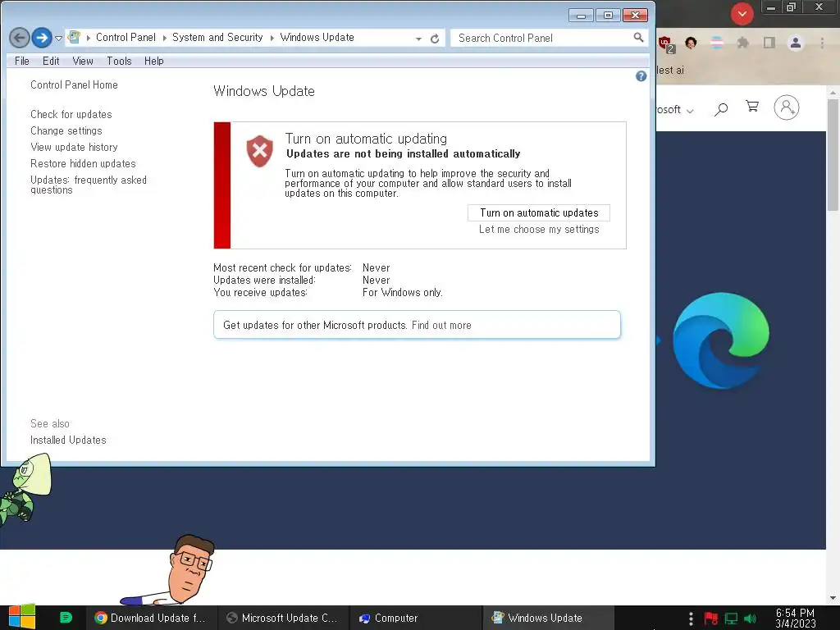Switch to Download Update Chrome taskbar item
840x630 pixels.
(151, 618)
